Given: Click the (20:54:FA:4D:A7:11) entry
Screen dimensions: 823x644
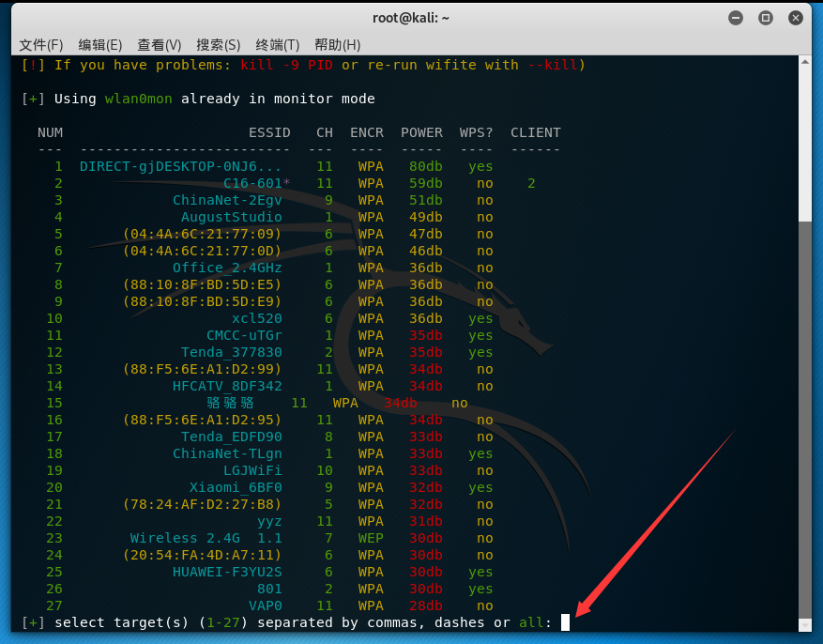Looking at the screenshot, I should [x=202, y=556].
